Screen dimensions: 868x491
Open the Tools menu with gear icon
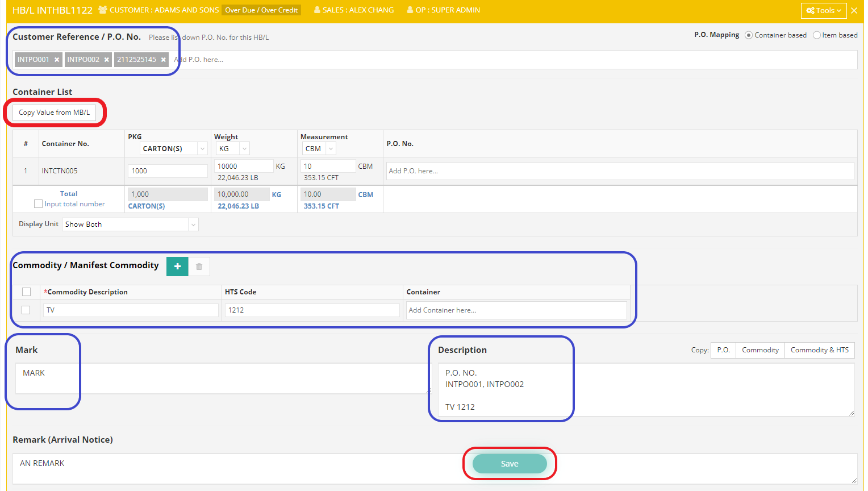823,10
